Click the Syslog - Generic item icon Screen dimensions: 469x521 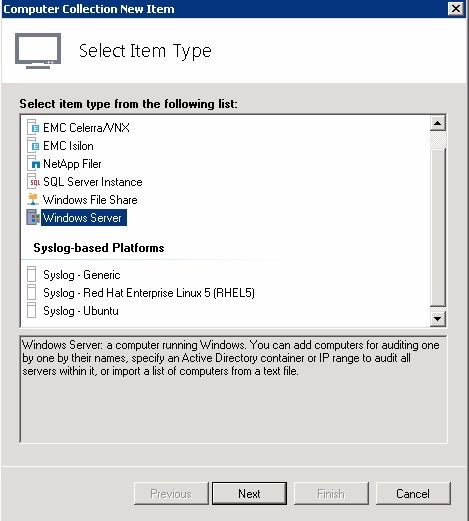tap(32, 275)
